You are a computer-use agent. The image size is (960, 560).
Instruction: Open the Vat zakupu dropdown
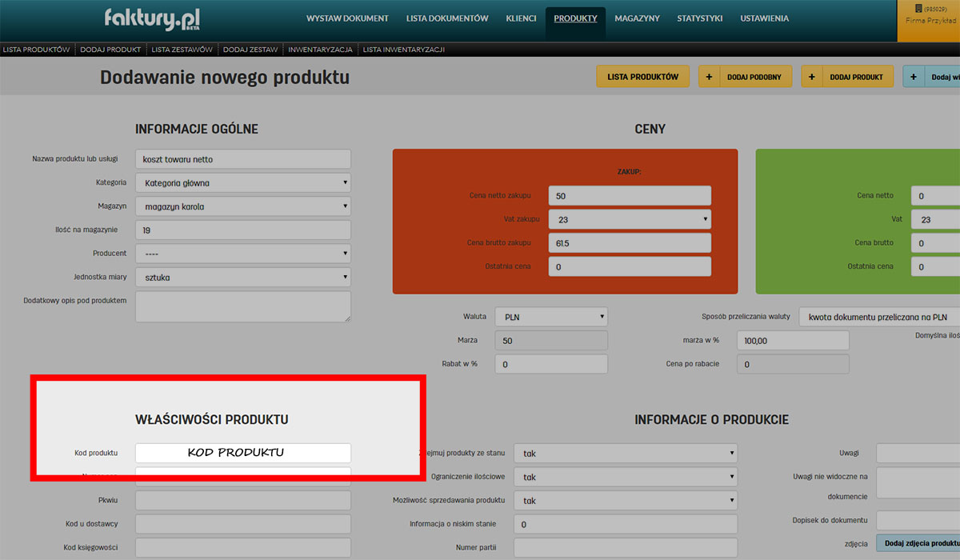point(630,219)
